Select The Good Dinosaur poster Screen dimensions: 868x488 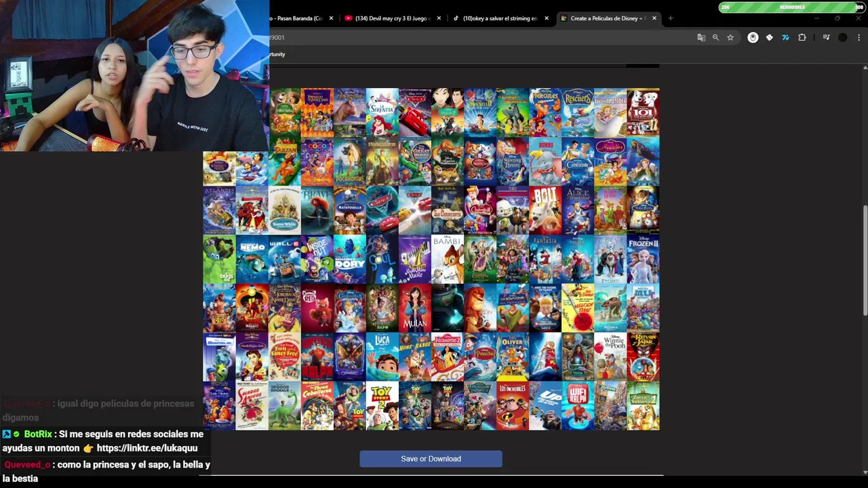285,405
